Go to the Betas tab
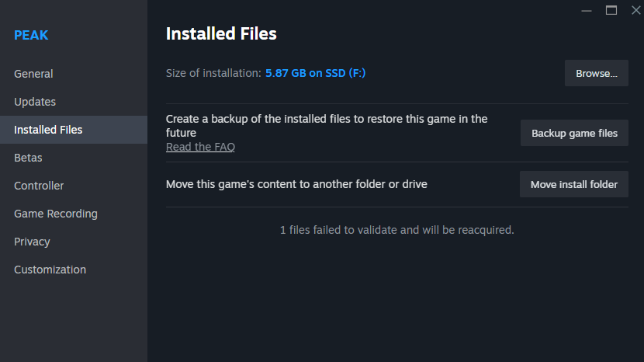The image size is (644, 362). pyautogui.click(x=28, y=158)
